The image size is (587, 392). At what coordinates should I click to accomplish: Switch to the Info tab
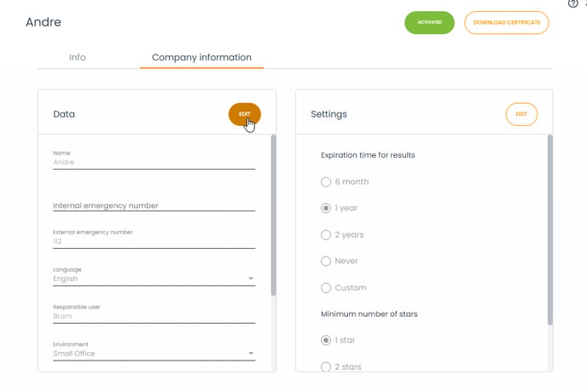coord(78,58)
